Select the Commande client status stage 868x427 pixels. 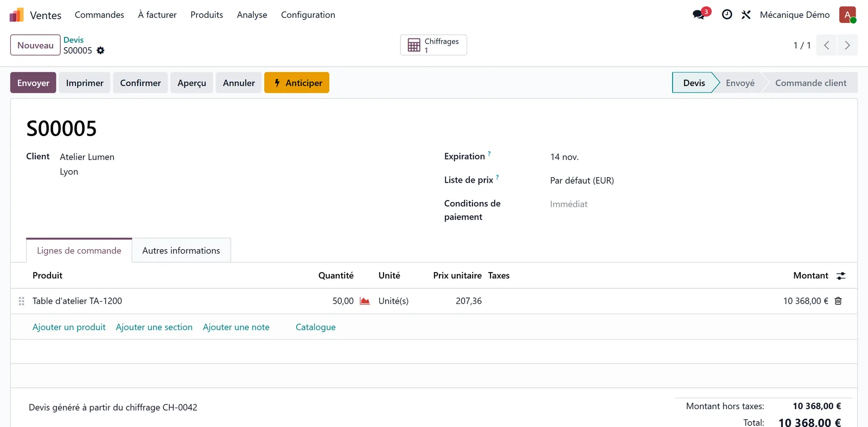[810, 83]
